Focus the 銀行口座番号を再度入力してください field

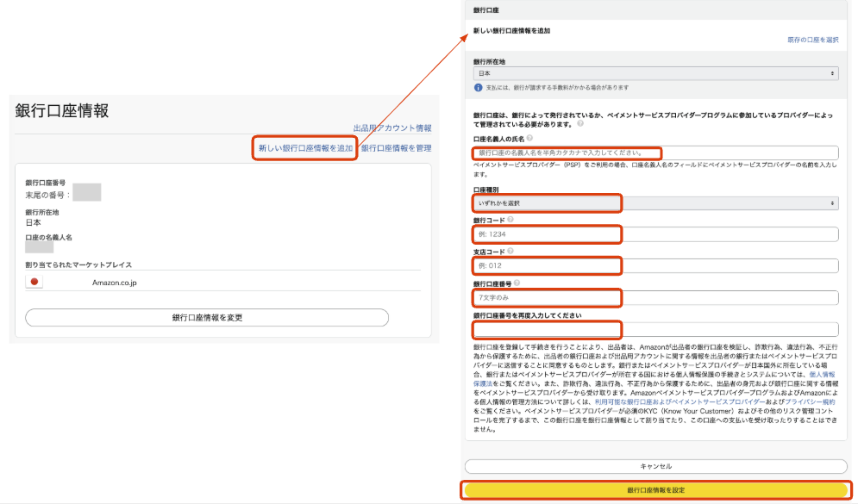click(x=655, y=330)
